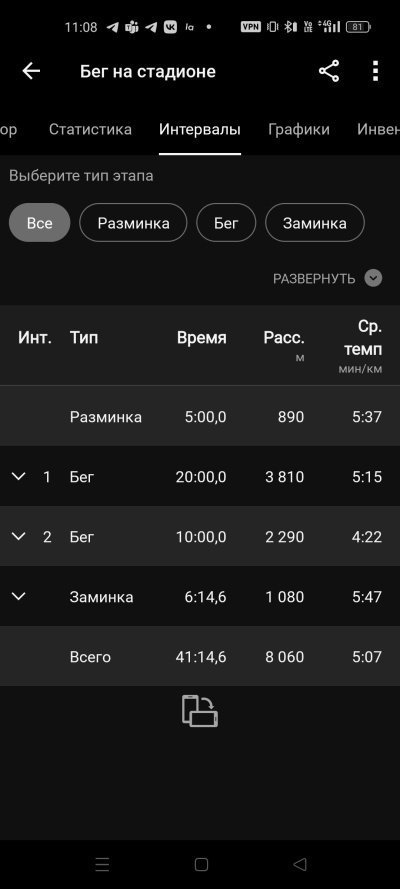Screen dimensions: 400x889
Task: Expand interval 1 Бег row chevron
Action: (19, 476)
